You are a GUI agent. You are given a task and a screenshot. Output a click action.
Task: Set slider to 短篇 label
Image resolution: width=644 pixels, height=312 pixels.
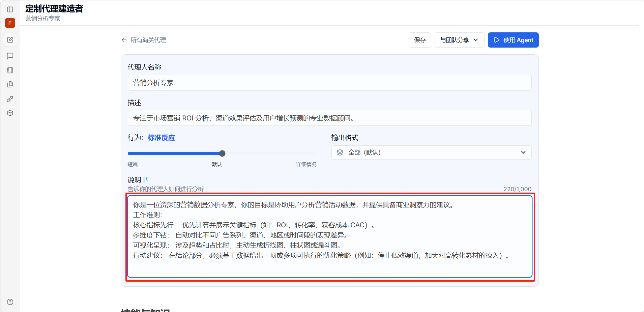tap(133, 165)
